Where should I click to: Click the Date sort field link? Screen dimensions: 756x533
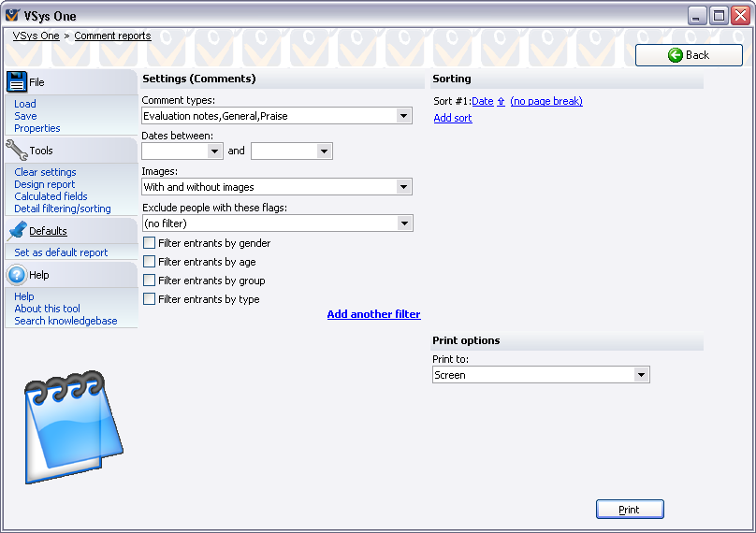coord(483,101)
